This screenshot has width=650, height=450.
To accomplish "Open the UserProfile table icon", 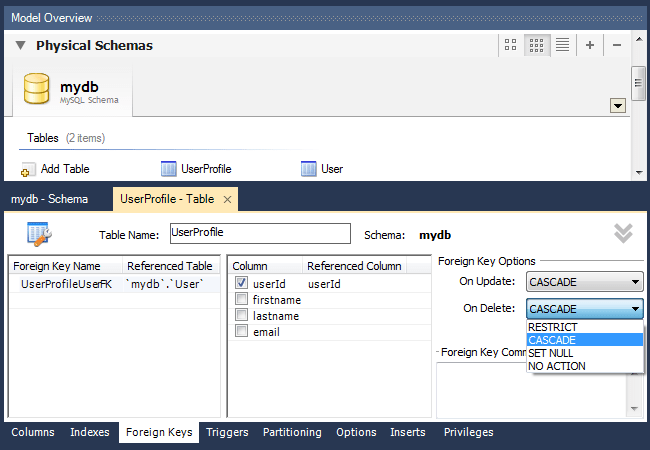I will [168, 169].
